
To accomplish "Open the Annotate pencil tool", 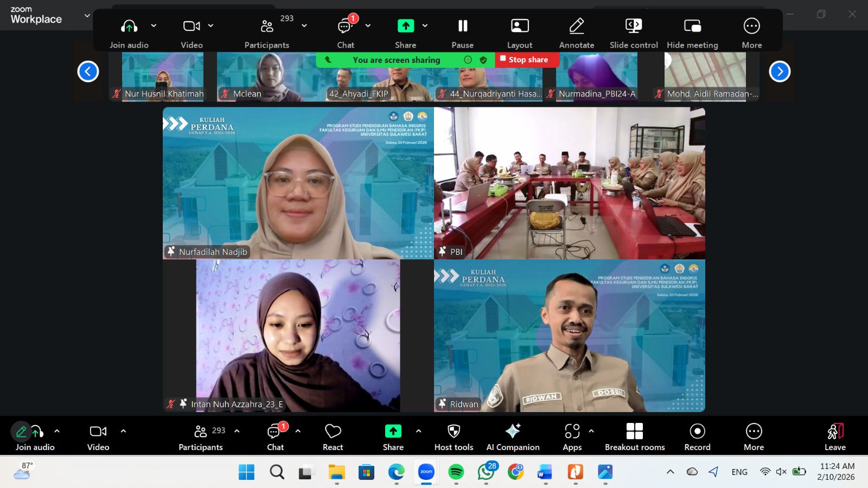I will pos(576,26).
